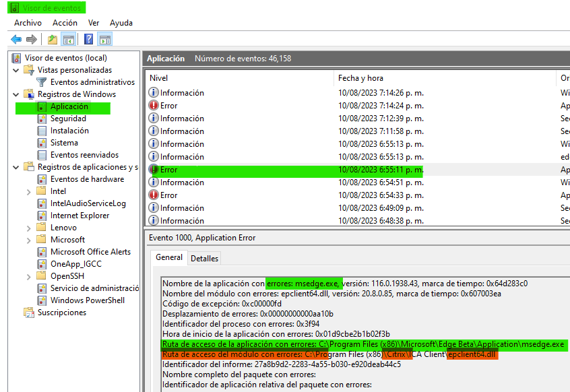Click the Desplazamiento de errores line

click(247, 314)
